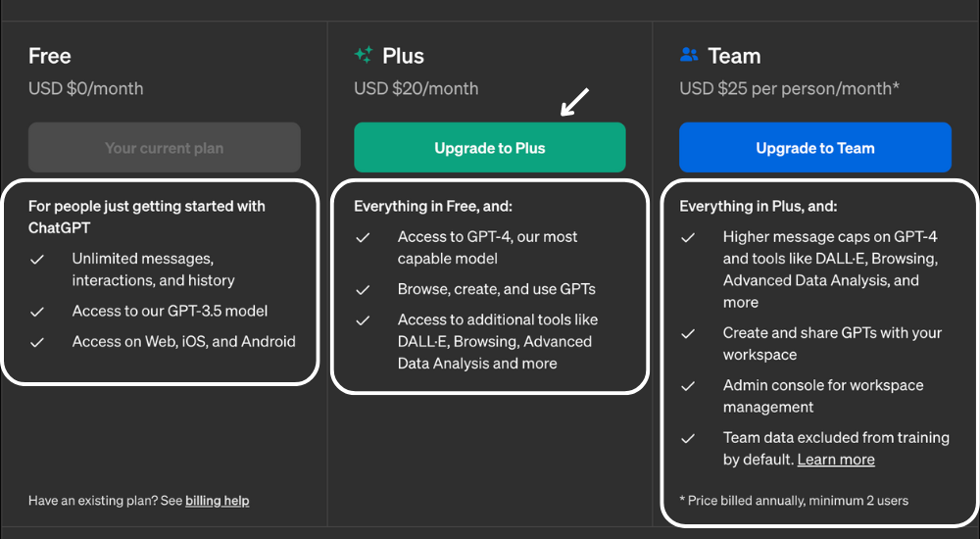Screen dimensions: 980x539
Task: Click checkmark beside Unlimited messages, interactions
Action: [x=37, y=259]
